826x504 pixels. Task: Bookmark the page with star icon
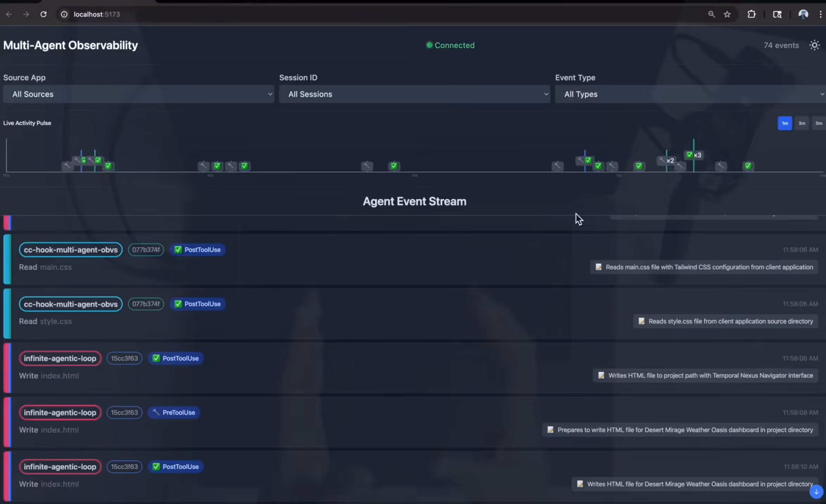coord(727,14)
